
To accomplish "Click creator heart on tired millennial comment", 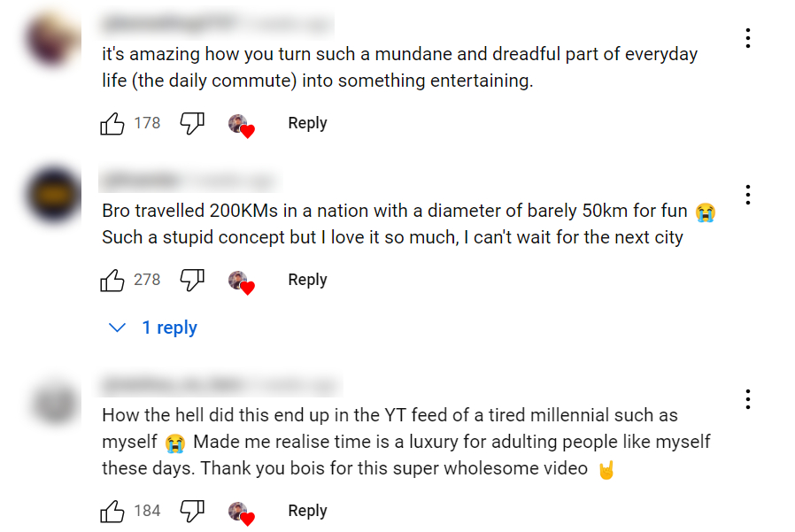I will (x=241, y=513).
